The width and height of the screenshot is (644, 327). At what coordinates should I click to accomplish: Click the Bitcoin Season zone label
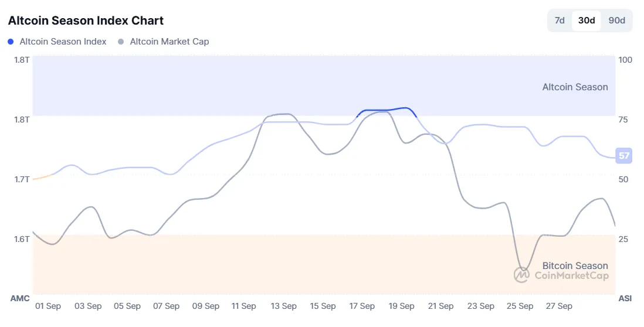pyautogui.click(x=575, y=265)
